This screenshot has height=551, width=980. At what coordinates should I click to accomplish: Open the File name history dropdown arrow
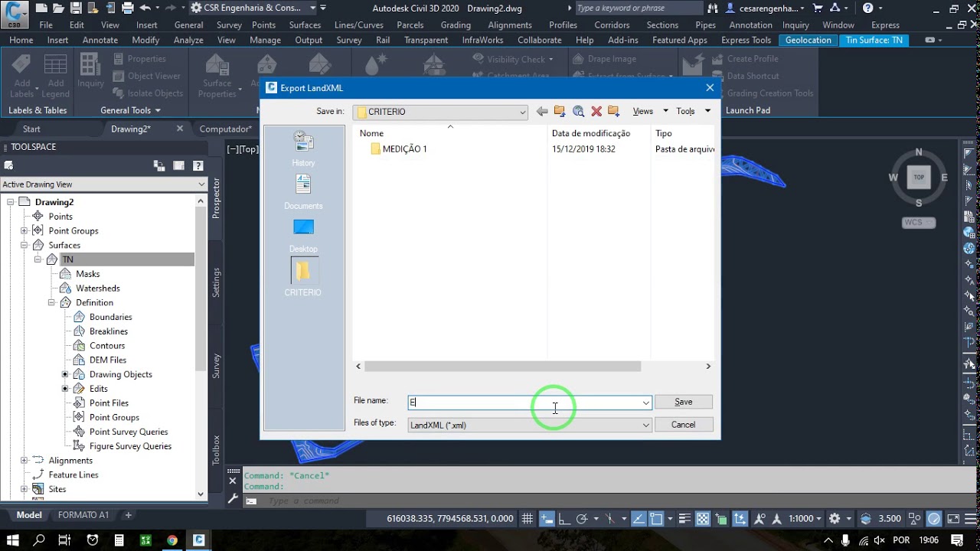pyautogui.click(x=645, y=403)
